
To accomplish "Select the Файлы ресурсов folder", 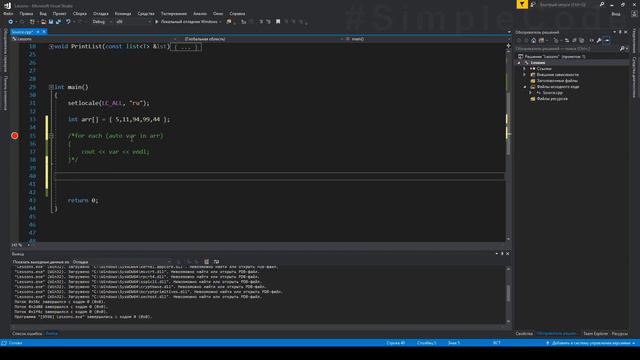I will [x=549, y=99].
